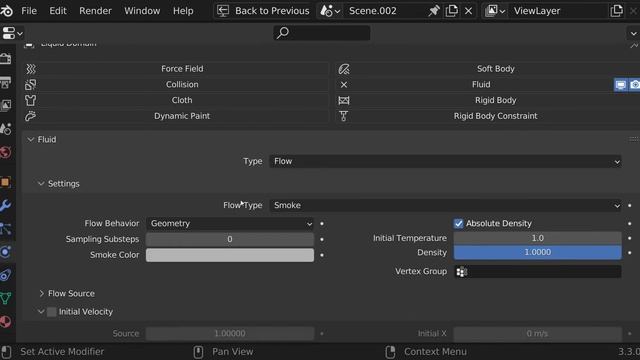Viewport: 640px width, 360px height.
Task: Enable Soft Body physics
Action: point(488,69)
